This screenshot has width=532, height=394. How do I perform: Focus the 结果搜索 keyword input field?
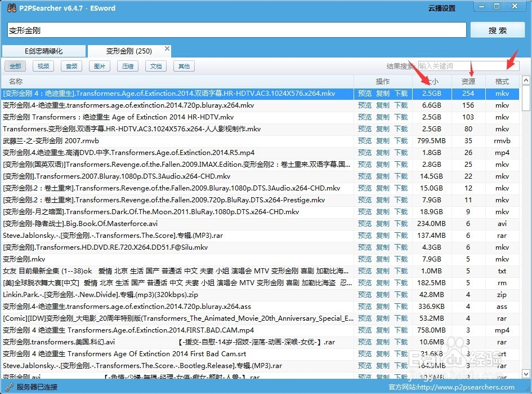(x=468, y=66)
